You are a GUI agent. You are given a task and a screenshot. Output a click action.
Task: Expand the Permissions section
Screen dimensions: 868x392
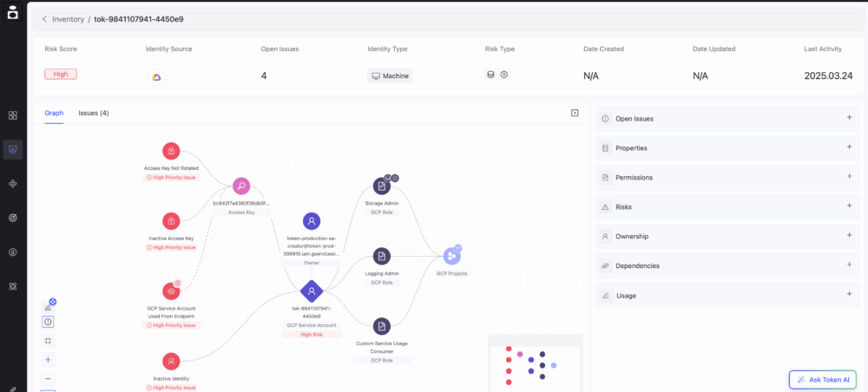point(727,177)
